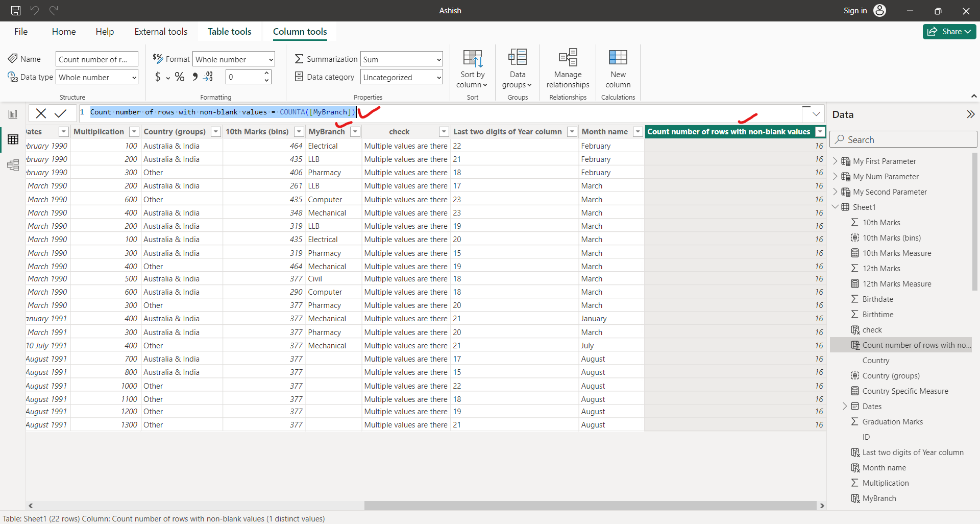Click the Data pane vertical scrollbar

(x=974, y=222)
